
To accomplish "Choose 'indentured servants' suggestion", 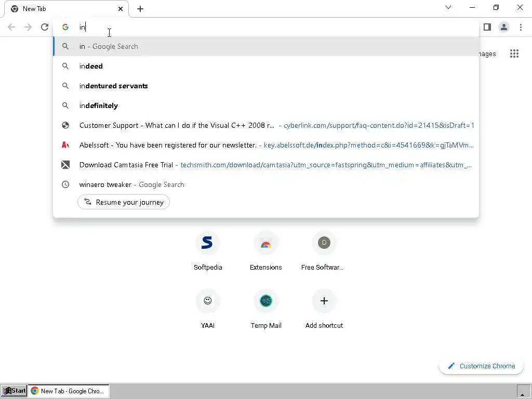I will click(266, 86).
